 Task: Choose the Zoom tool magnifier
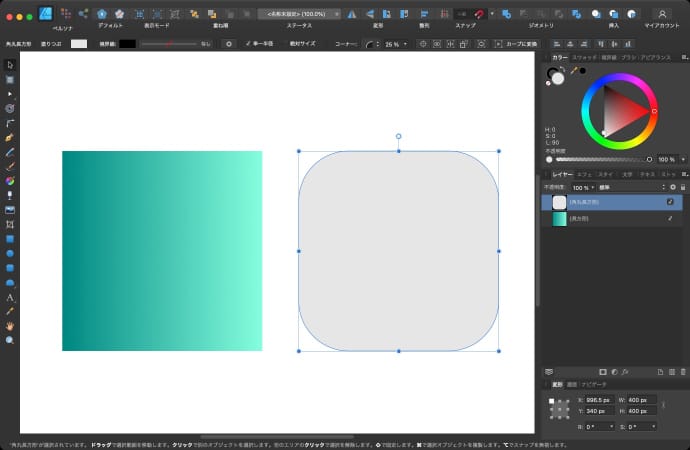(10, 340)
